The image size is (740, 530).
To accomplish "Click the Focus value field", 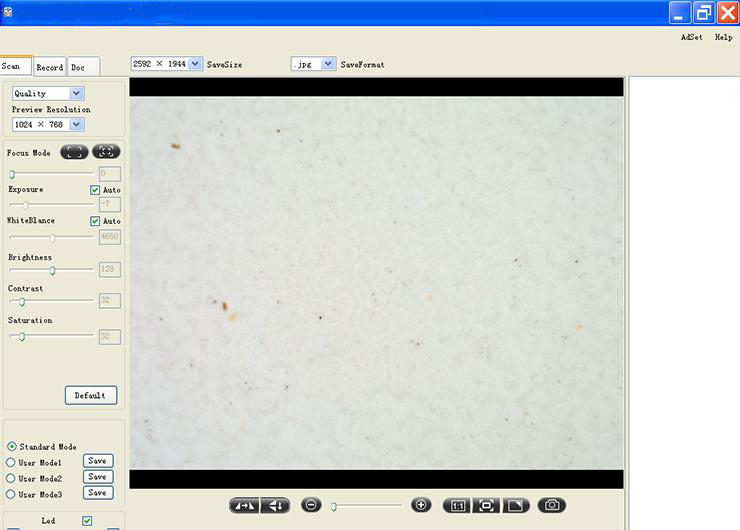I will coord(109,174).
